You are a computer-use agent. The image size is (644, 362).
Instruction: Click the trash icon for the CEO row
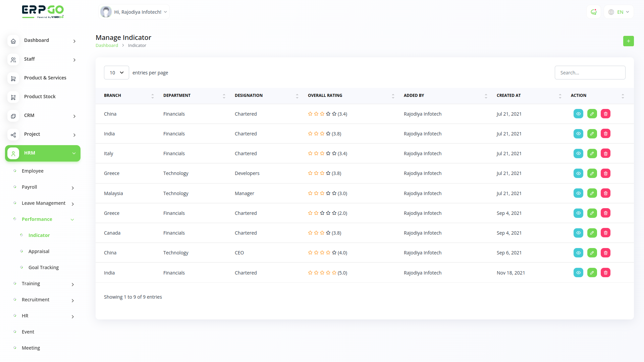(x=605, y=253)
